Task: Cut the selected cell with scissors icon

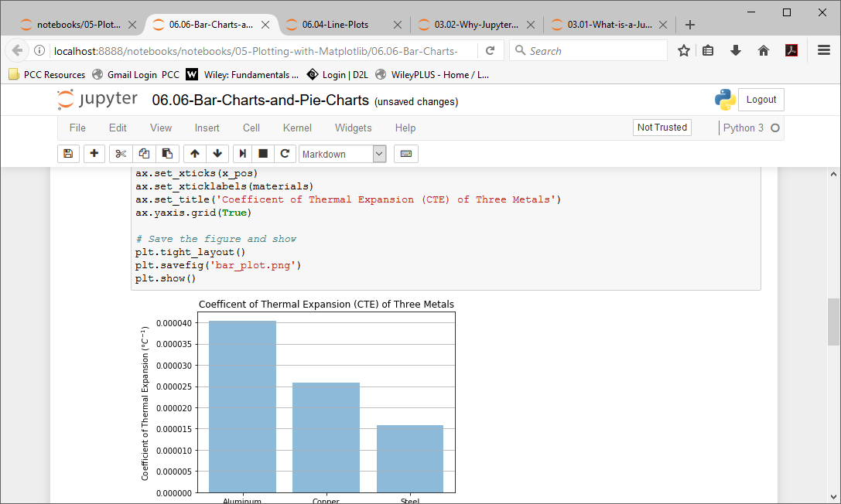Action: tap(120, 153)
